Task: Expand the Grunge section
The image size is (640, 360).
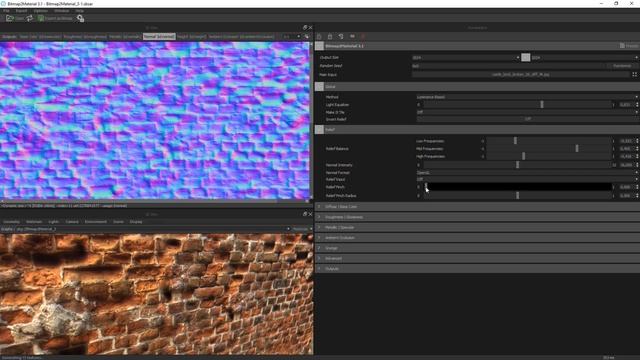Action: point(319,248)
